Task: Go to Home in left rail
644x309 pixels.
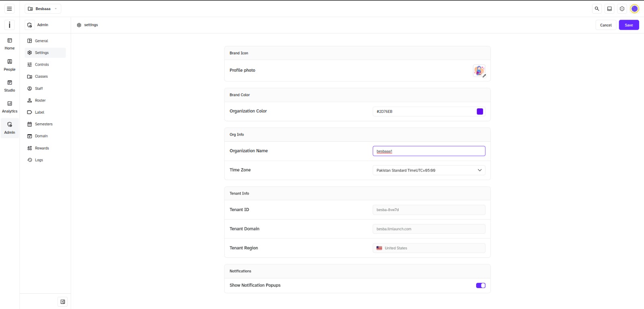Action: coord(10,44)
